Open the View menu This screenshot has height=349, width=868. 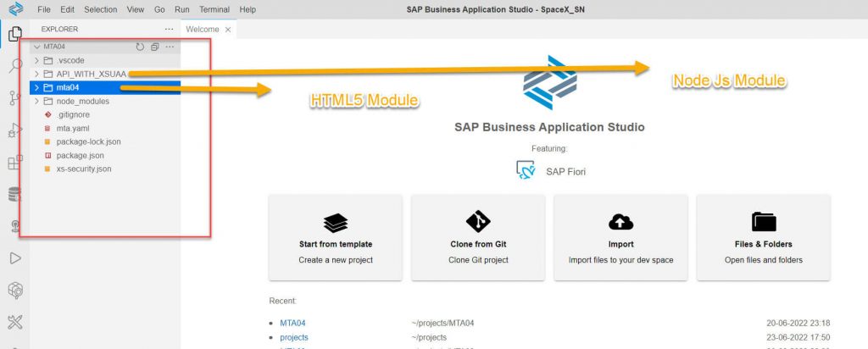tap(136, 9)
